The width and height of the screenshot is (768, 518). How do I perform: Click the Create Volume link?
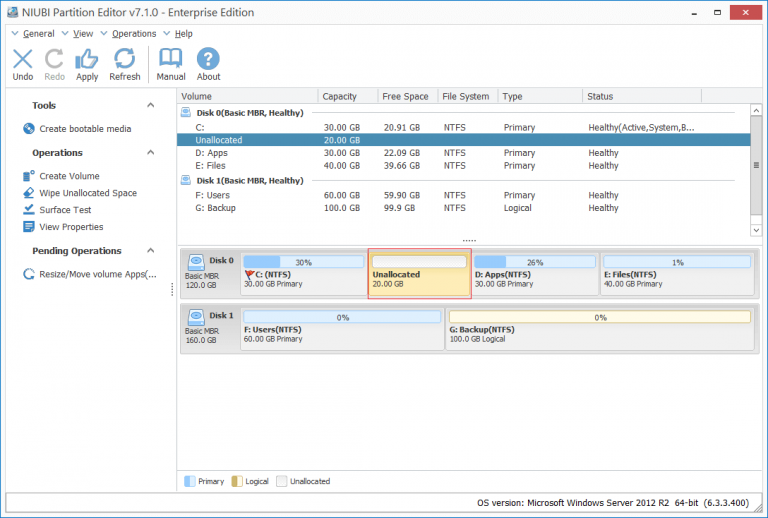point(69,176)
